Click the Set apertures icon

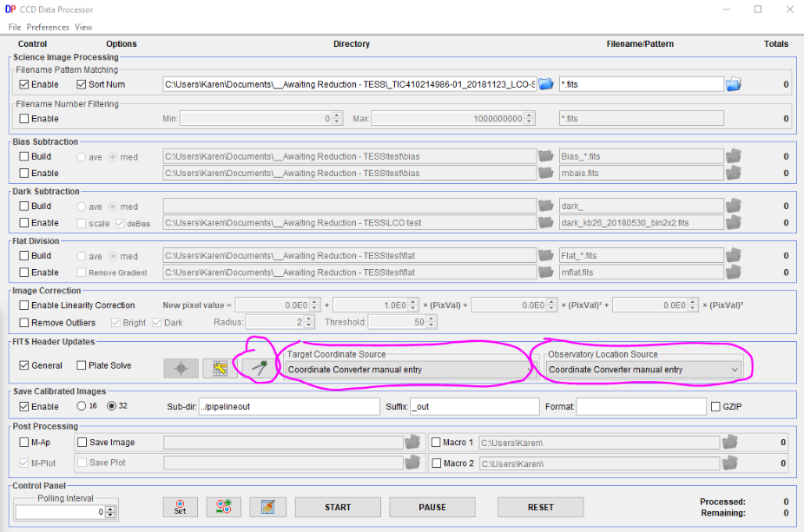tap(180, 508)
